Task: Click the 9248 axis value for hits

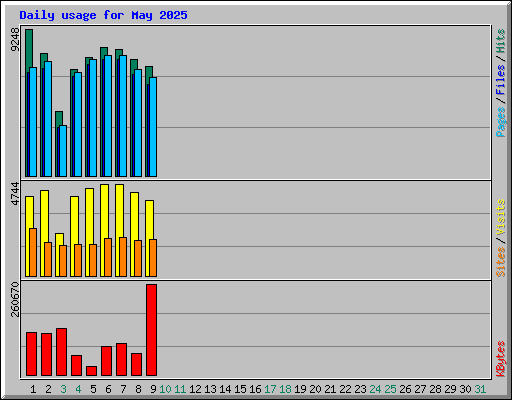Action: 15,40
